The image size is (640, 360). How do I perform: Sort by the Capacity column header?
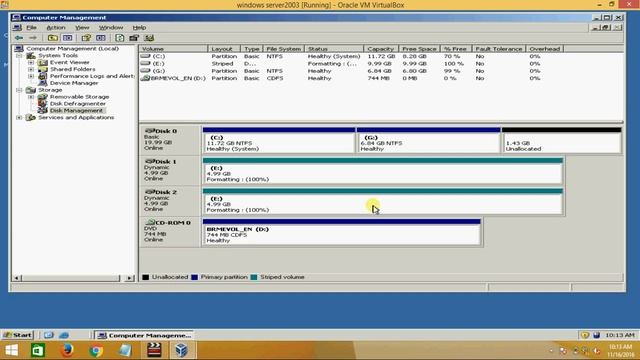(380, 49)
